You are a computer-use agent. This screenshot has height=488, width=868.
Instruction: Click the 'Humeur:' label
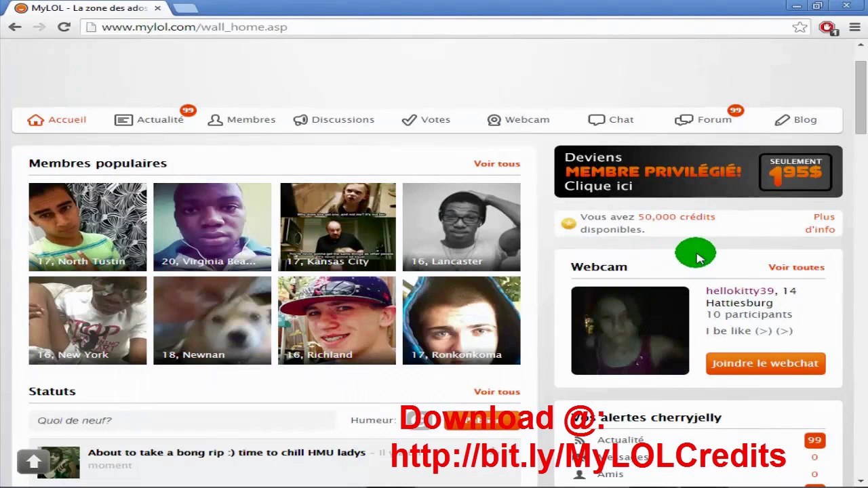click(373, 420)
